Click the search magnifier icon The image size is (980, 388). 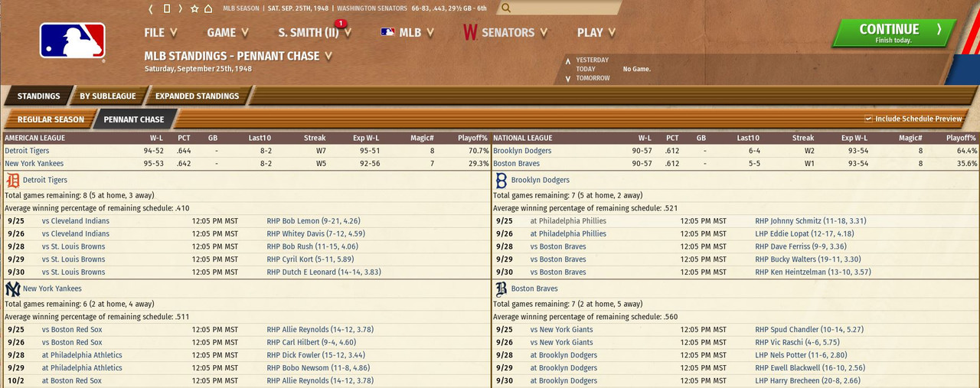(x=506, y=8)
